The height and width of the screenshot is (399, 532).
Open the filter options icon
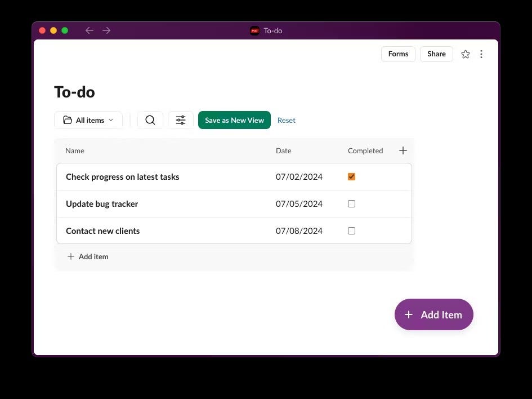(x=180, y=119)
